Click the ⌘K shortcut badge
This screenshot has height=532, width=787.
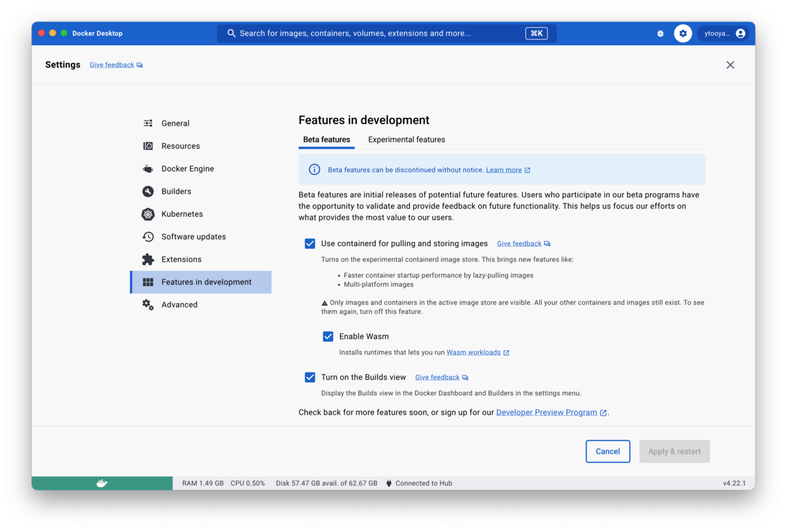click(536, 33)
